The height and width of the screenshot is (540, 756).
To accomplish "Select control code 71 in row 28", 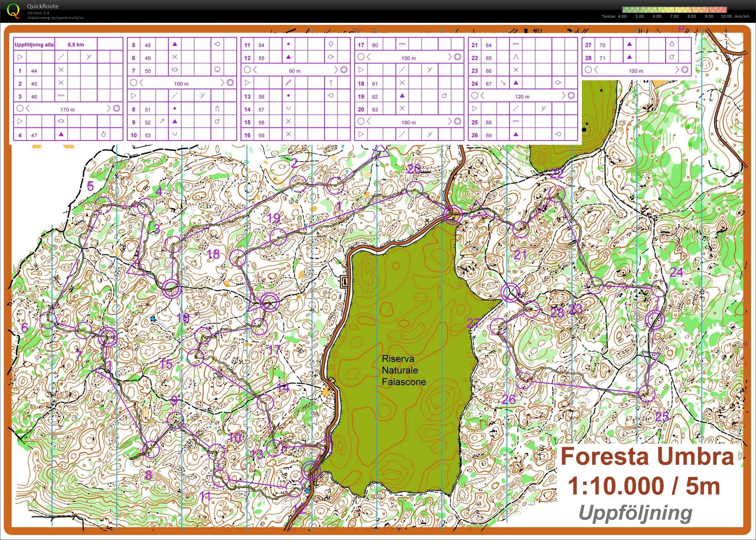I will point(602,58).
